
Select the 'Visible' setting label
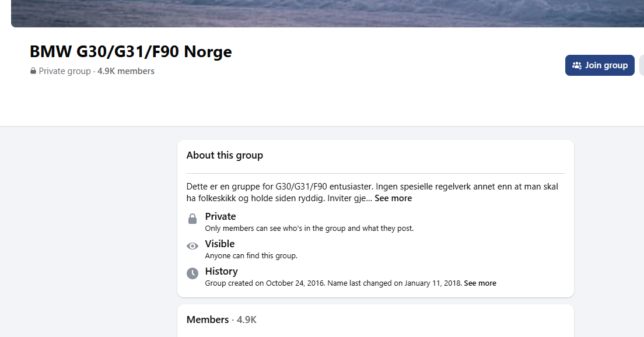pyautogui.click(x=220, y=244)
